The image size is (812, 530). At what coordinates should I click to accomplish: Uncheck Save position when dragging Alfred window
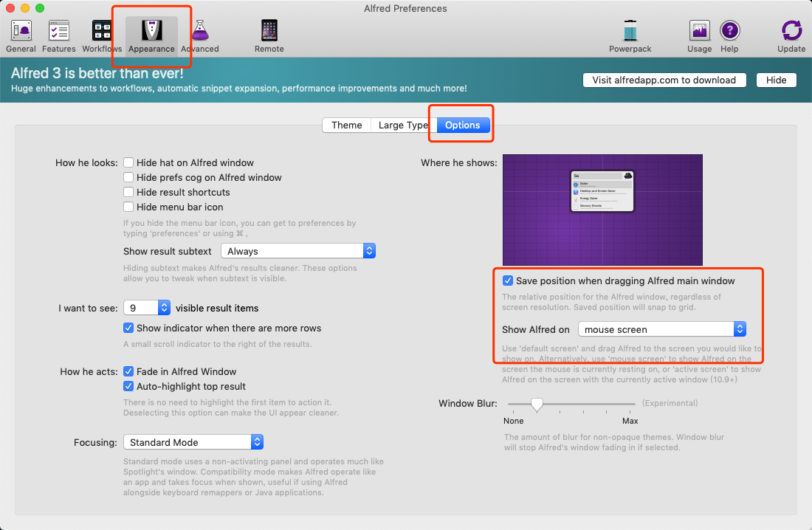coord(508,281)
